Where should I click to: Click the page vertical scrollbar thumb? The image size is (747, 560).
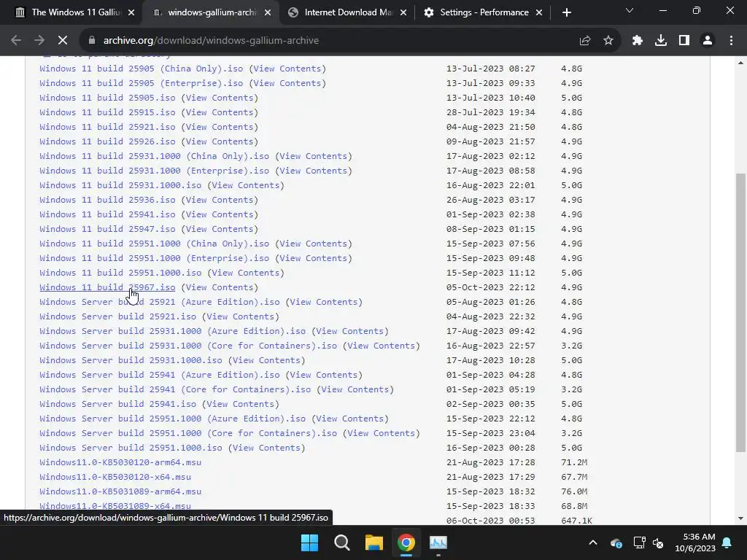coord(740,313)
